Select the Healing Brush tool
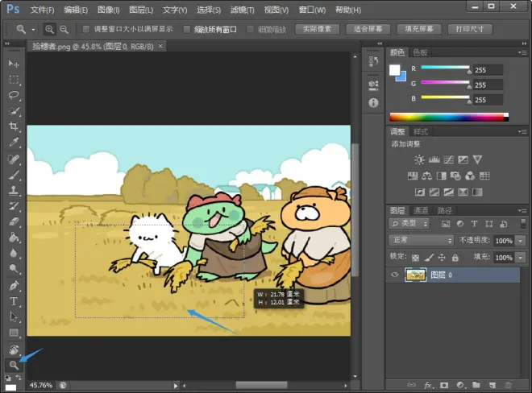Screen dimensions: 532x393 tap(14, 159)
